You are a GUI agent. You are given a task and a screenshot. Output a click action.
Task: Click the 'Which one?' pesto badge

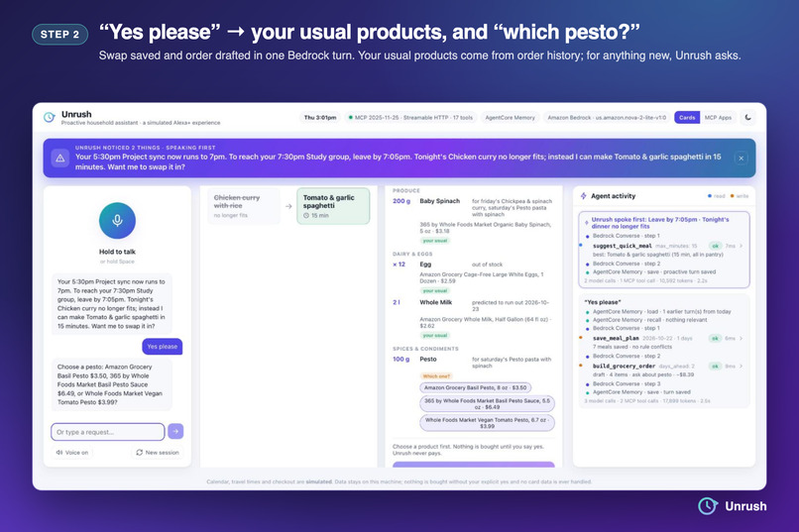coord(435,375)
